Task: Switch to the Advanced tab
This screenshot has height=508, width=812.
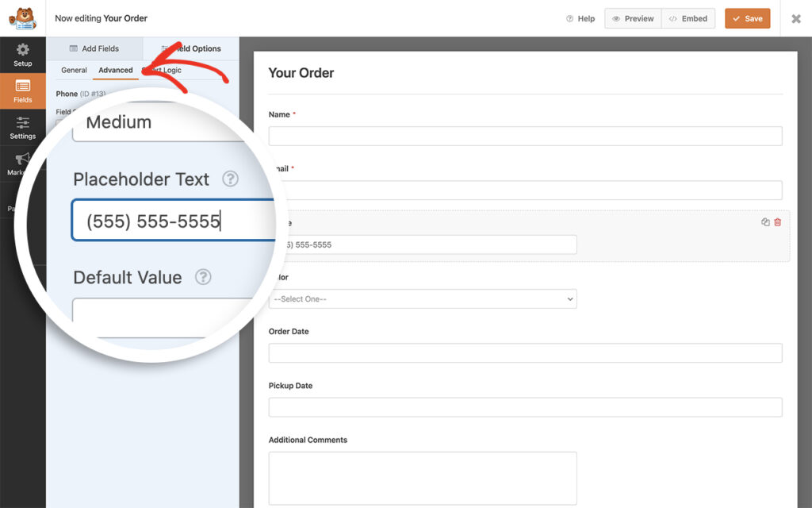Action: click(115, 70)
